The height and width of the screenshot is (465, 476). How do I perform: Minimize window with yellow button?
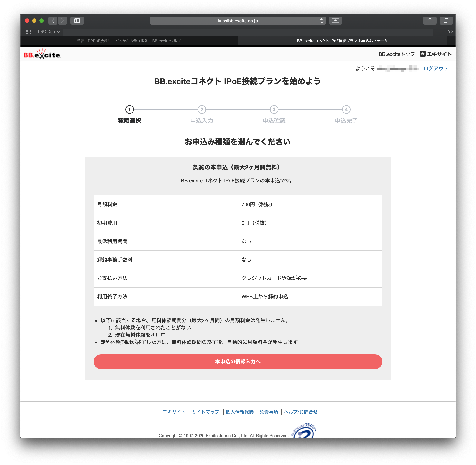click(x=34, y=21)
